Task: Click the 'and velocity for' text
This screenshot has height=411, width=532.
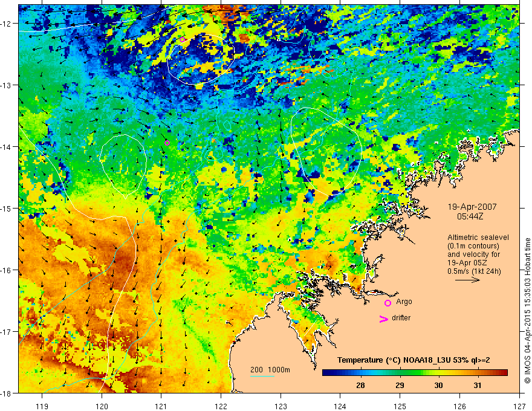Action: tap(473, 254)
